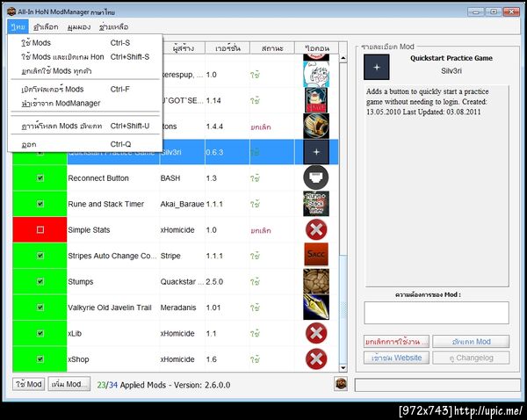Screen dimensions: 527x420
Task: Select the 'Simple Stats' mod name
Action: [89, 230]
